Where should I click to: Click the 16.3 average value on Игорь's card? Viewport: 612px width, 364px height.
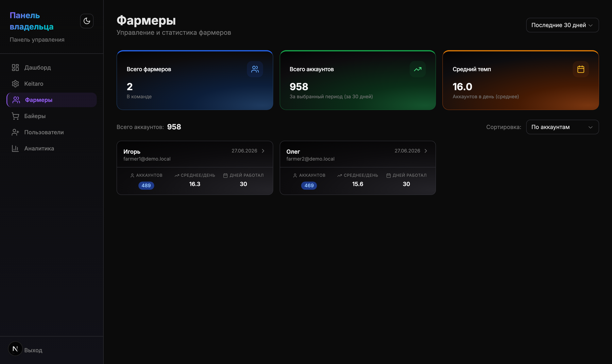[x=195, y=184]
